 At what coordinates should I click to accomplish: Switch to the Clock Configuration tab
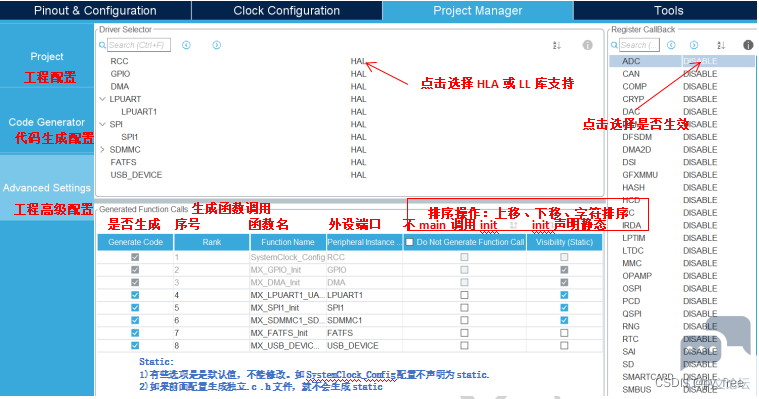coord(287,11)
